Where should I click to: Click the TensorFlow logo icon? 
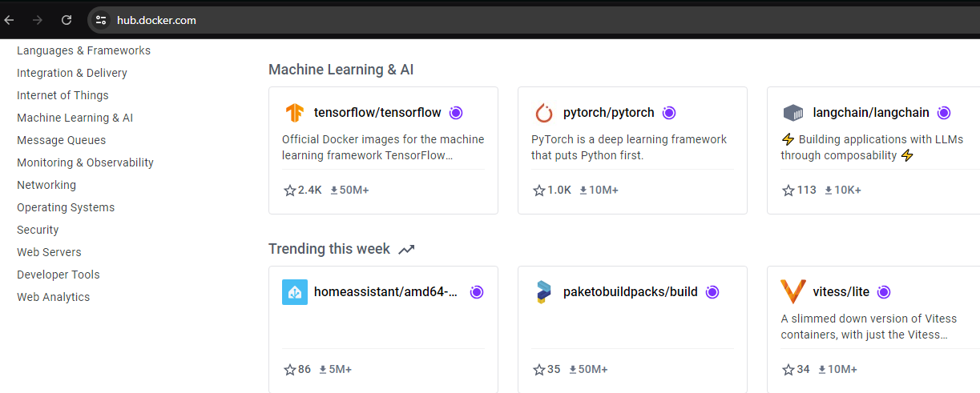point(295,113)
